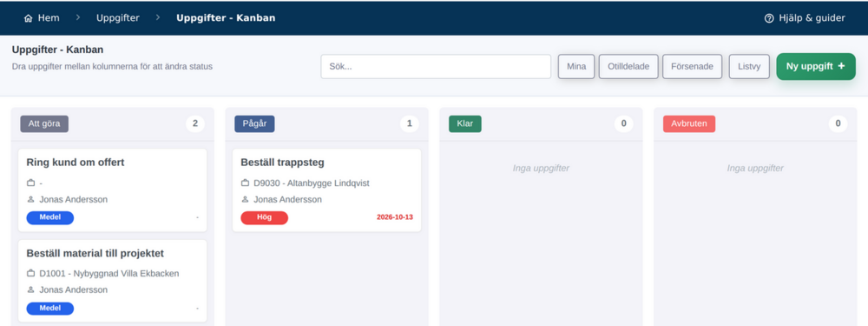Click the Dra uppgifter mellan kolumnerna hint text
This screenshot has width=868, height=326.
pos(112,67)
